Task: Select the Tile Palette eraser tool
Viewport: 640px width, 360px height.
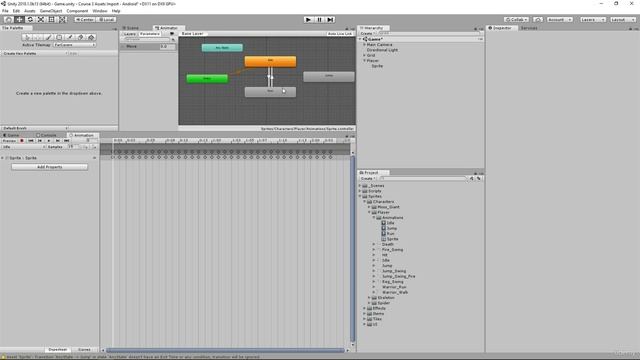Action: point(80,37)
